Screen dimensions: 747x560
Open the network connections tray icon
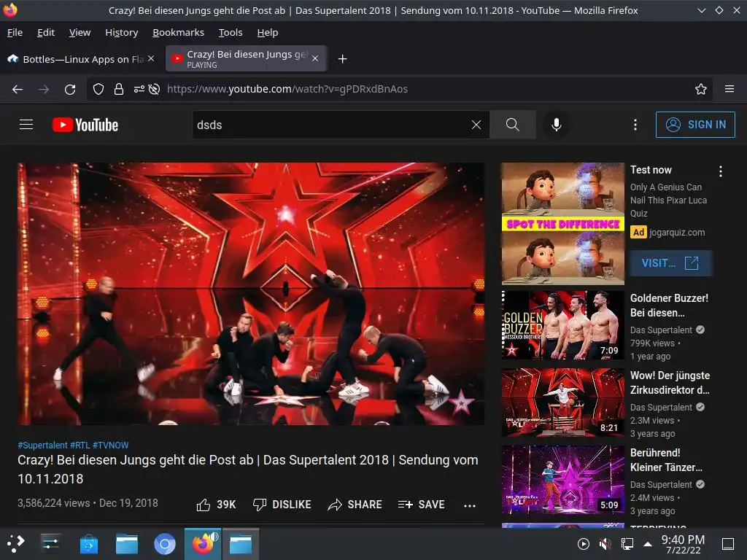point(627,544)
